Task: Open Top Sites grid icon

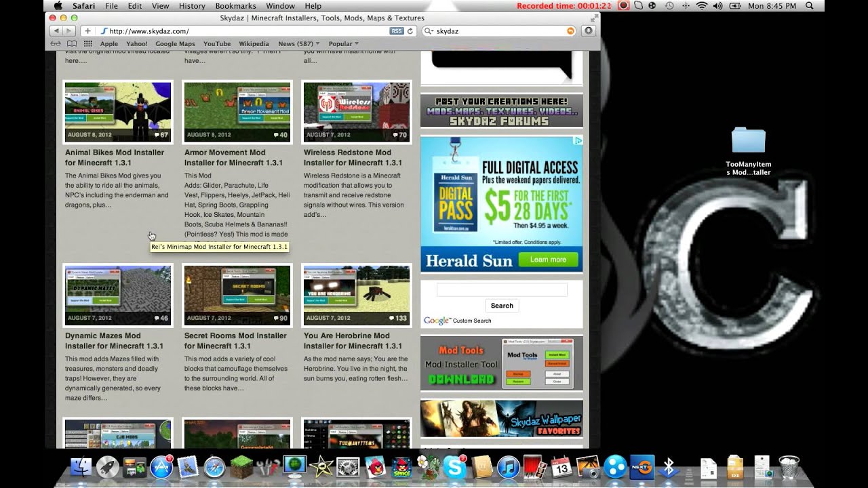Action: (88, 44)
